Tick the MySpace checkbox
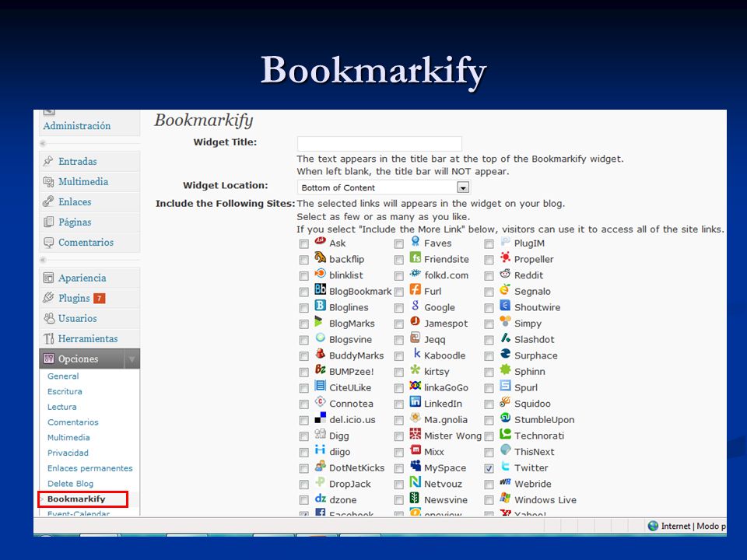Image resolution: width=747 pixels, height=560 pixels. coord(399,468)
